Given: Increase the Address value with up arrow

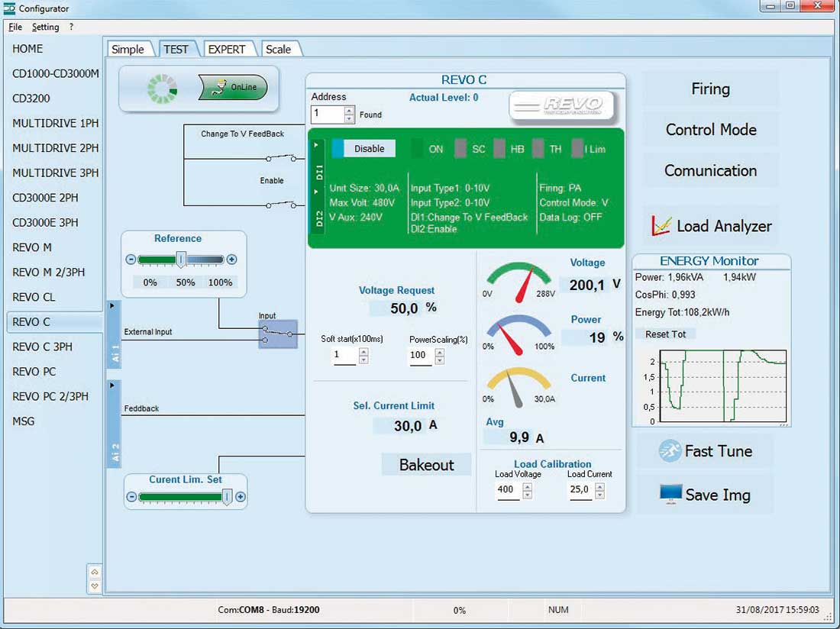Looking at the screenshot, I should pyautogui.click(x=349, y=110).
